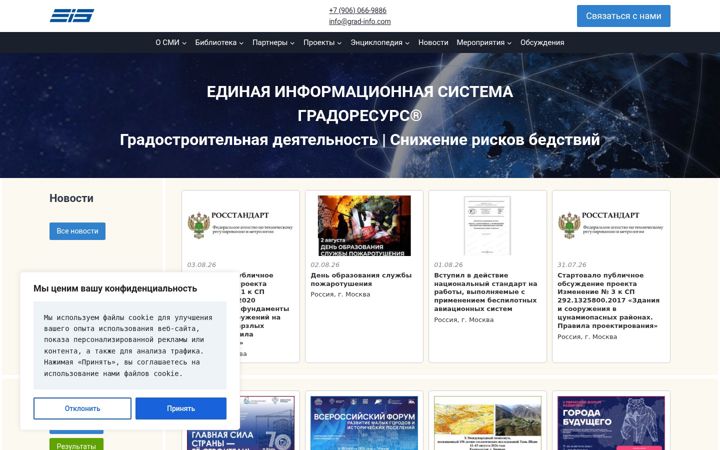Screen dimensions: 720x450
Task: Open the Партнеры dropdown
Action: click(273, 42)
